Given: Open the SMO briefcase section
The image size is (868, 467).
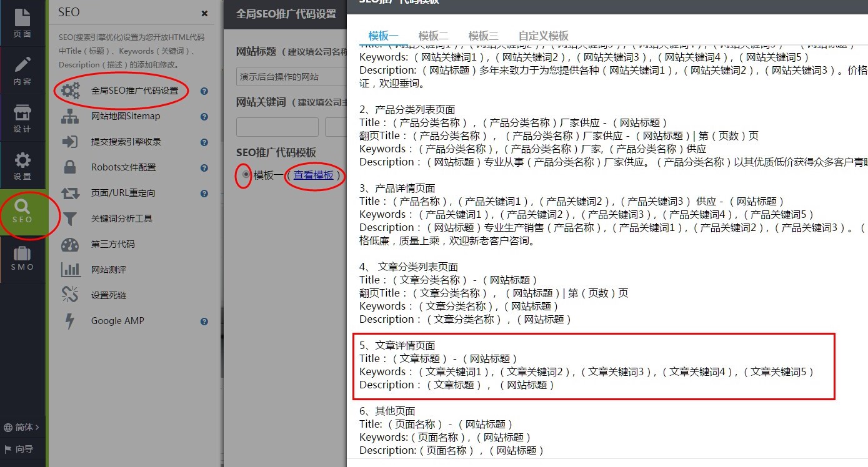Looking at the screenshot, I should (22, 259).
